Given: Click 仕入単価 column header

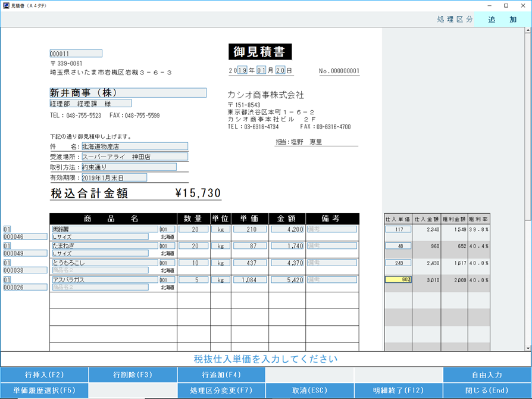Looking at the screenshot, I should point(398,219).
